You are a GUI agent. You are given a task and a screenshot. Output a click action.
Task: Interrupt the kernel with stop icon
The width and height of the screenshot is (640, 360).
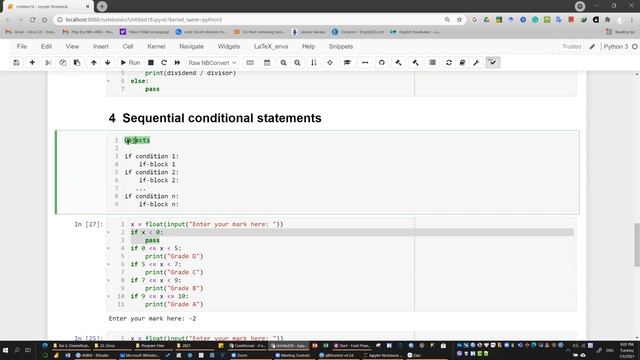click(x=151, y=62)
